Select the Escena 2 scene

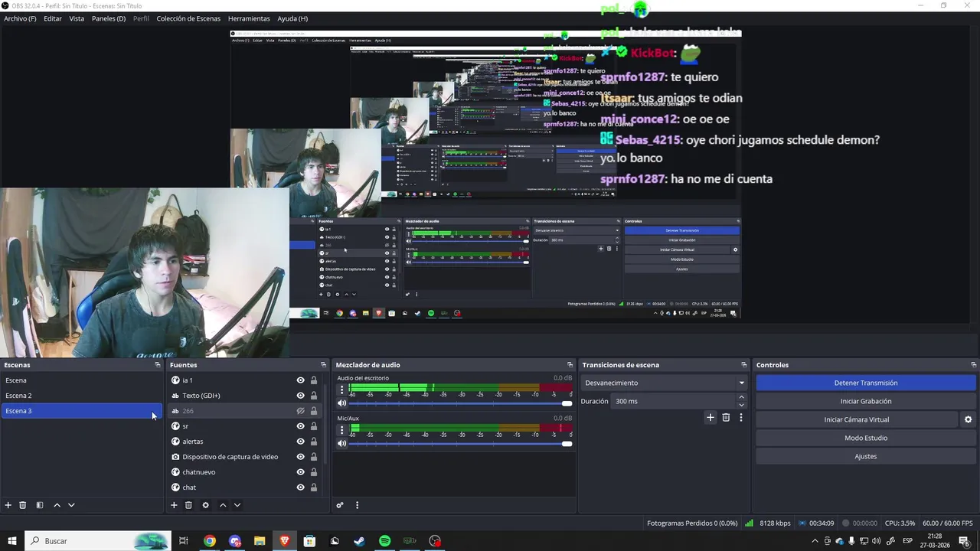(81, 396)
